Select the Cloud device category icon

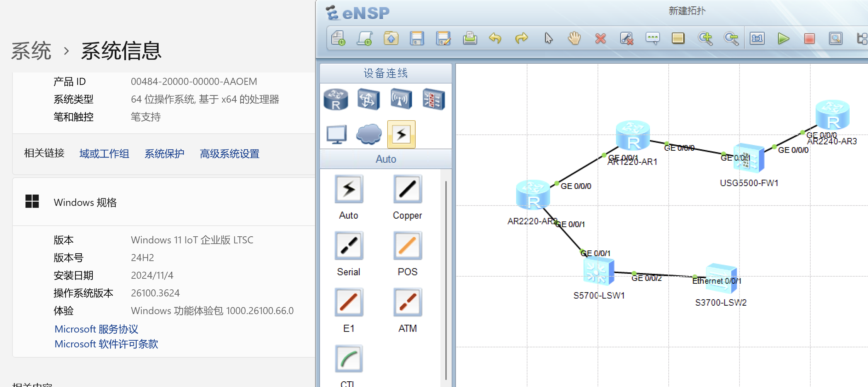369,134
